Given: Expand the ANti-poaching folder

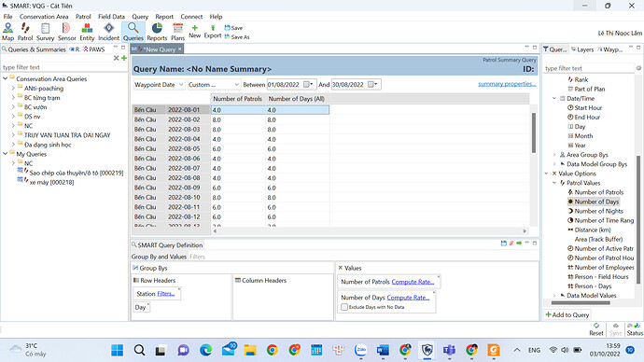Looking at the screenshot, I should 13,88.
